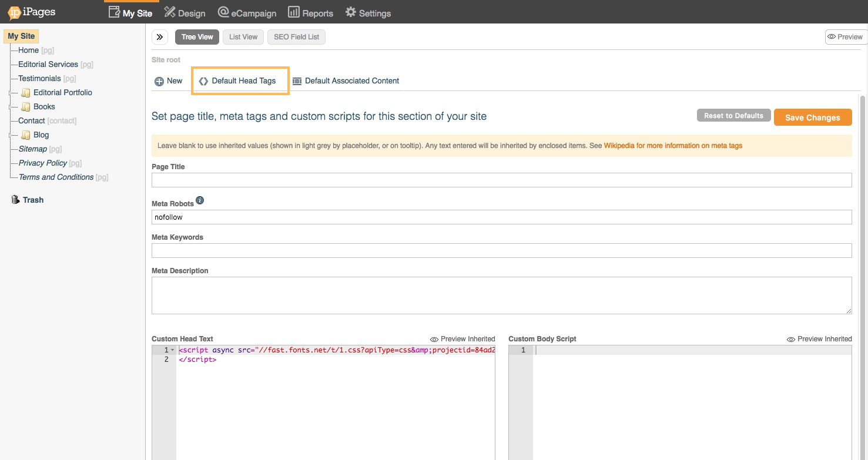
Task: Collapse sidebar with double-chevron button
Action: pos(160,37)
